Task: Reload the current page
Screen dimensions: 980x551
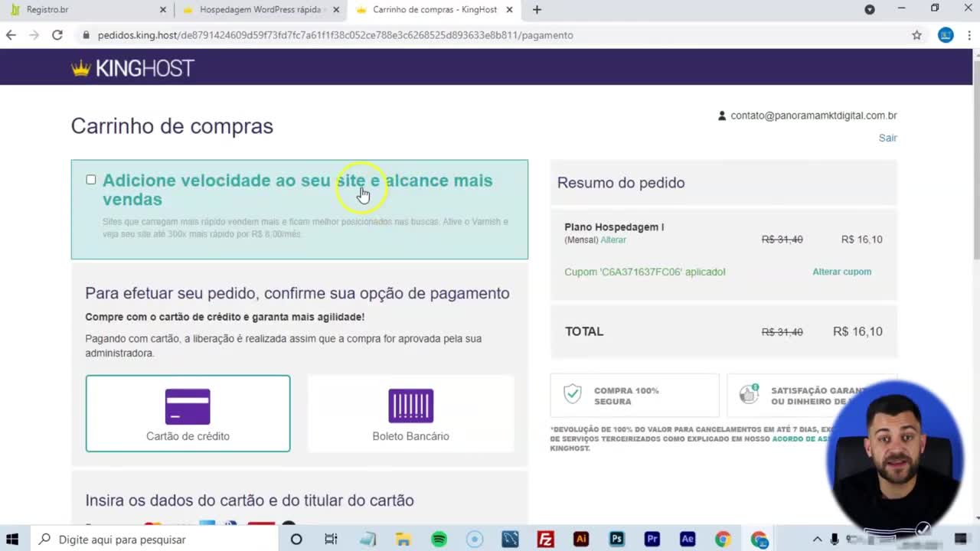Action: coord(57,35)
